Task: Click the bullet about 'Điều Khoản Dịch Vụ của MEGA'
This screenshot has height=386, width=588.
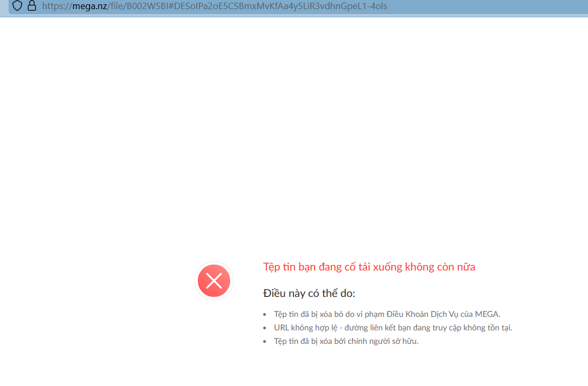Action: pyautogui.click(x=387, y=314)
